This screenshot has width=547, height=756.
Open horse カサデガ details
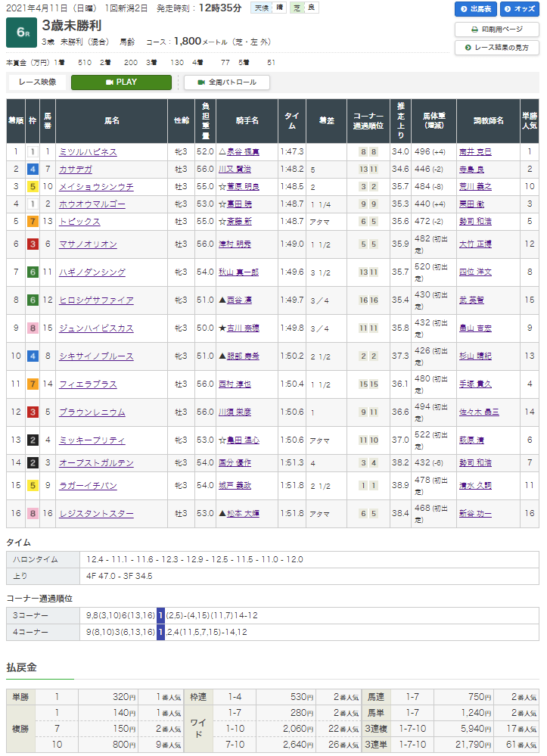76,170
